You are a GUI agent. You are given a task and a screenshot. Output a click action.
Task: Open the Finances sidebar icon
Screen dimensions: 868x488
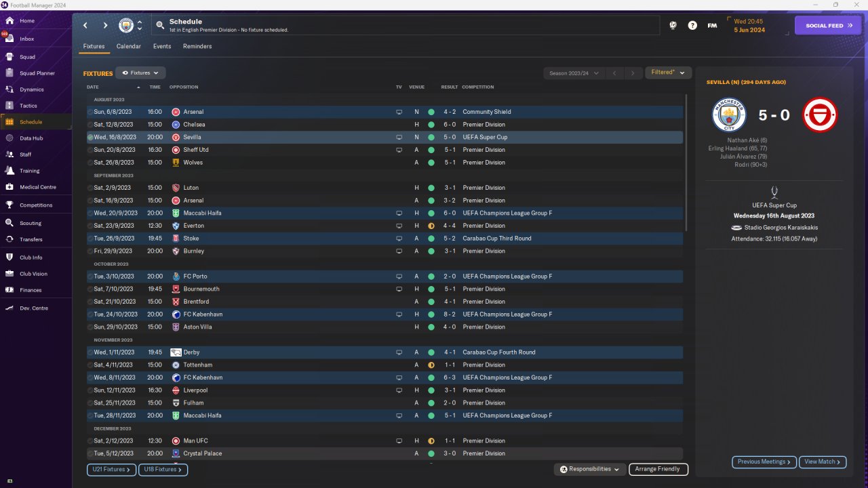point(9,290)
